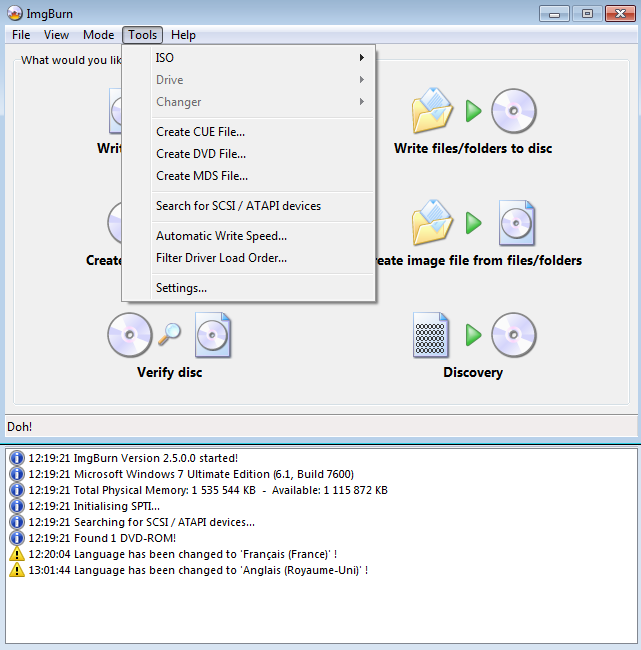Close the open Tools menu
The width and height of the screenshot is (641, 650).
142,35
